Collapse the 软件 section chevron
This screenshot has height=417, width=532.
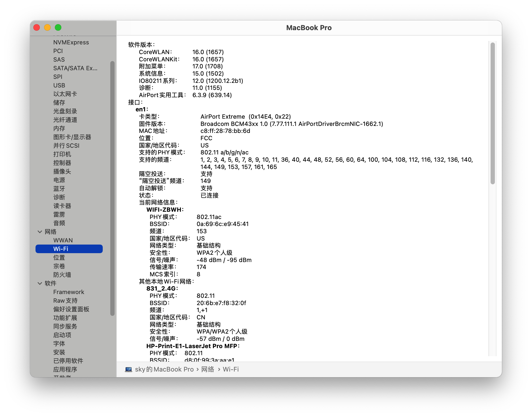click(40, 283)
